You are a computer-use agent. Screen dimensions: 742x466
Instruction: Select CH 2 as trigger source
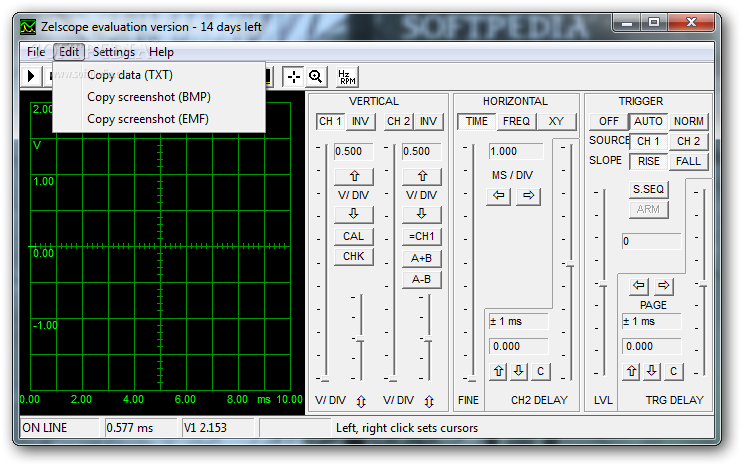coord(689,141)
